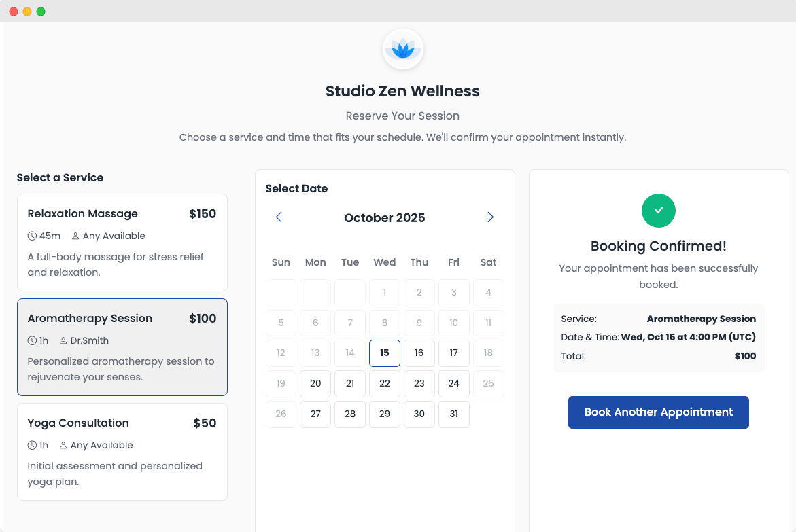Image resolution: width=796 pixels, height=532 pixels.
Task: Click person icon beside Dr.Smith
Action: [64, 341]
